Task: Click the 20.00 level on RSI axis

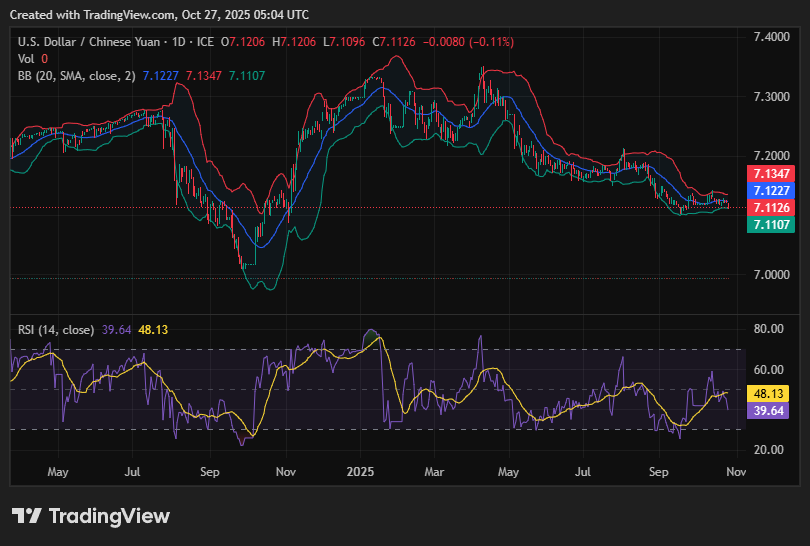Action: 768,450
